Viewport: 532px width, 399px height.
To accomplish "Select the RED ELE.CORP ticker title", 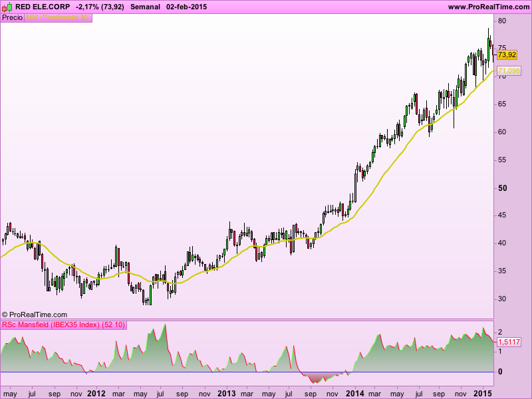I will coord(43,7).
